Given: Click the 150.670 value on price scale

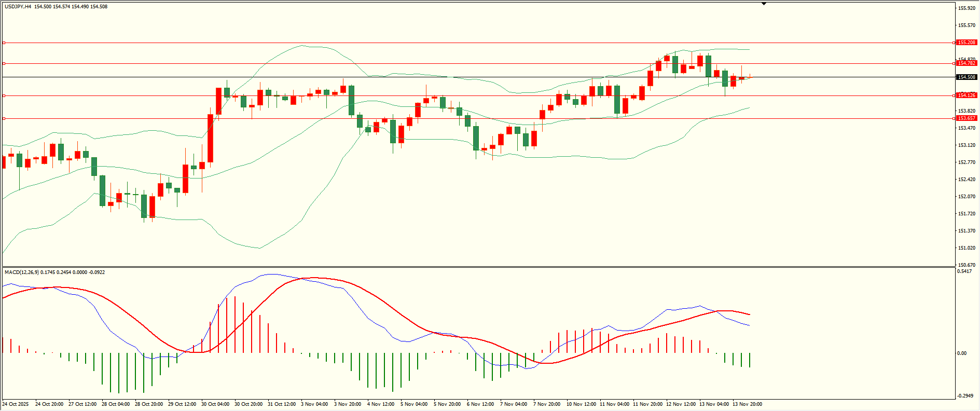Looking at the screenshot, I should coord(967,265).
